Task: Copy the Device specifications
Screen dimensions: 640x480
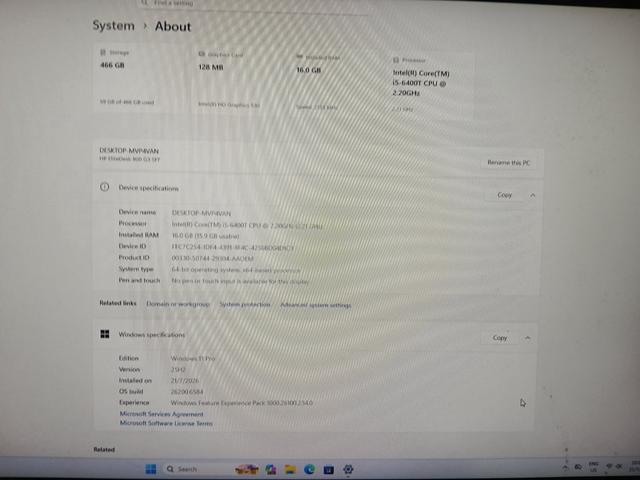Action: (504, 195)
